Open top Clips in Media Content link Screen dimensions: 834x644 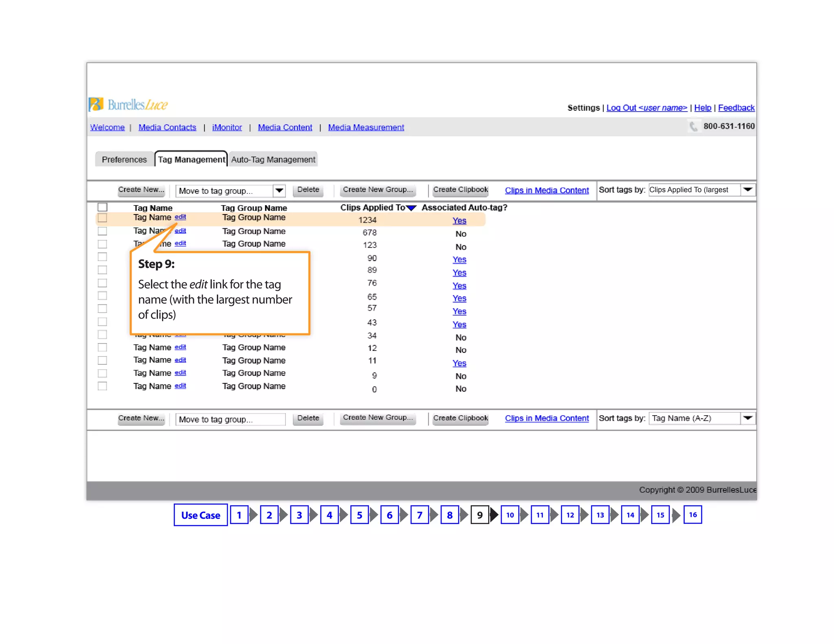[x=547, y=190]
